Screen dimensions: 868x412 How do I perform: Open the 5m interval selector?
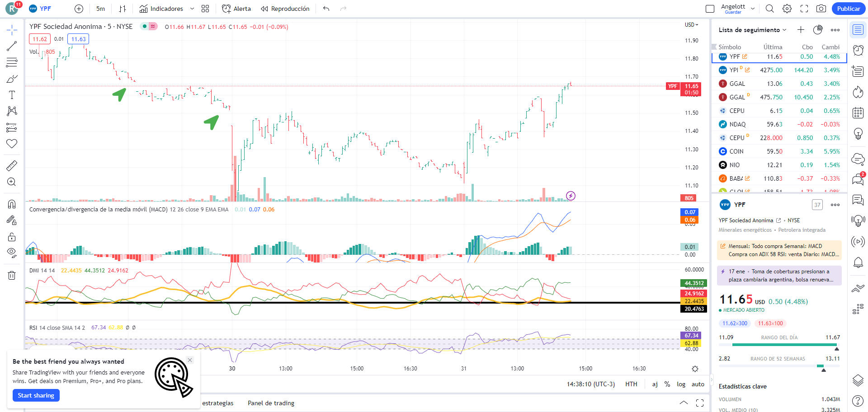coord(100,9)
